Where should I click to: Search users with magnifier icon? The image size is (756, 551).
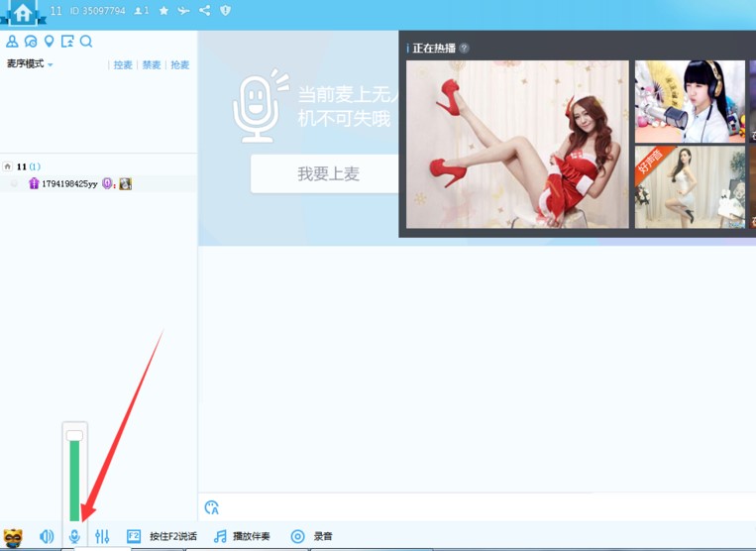pos(86,42)
